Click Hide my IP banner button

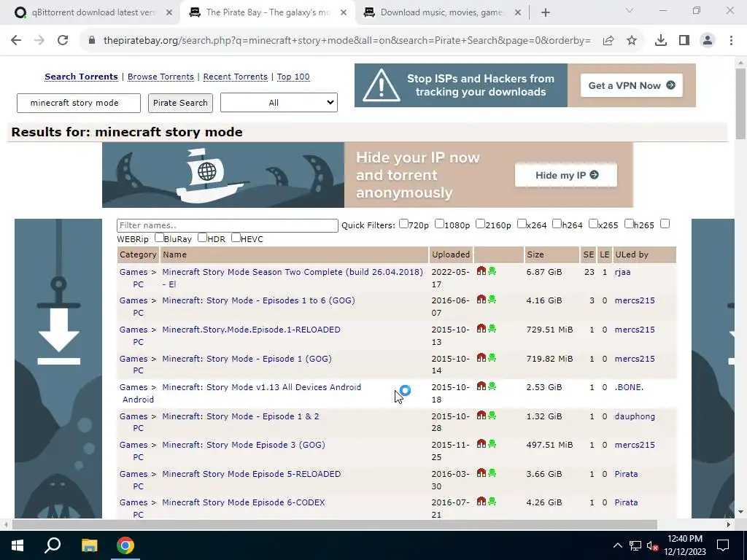(x=566, y=175)
